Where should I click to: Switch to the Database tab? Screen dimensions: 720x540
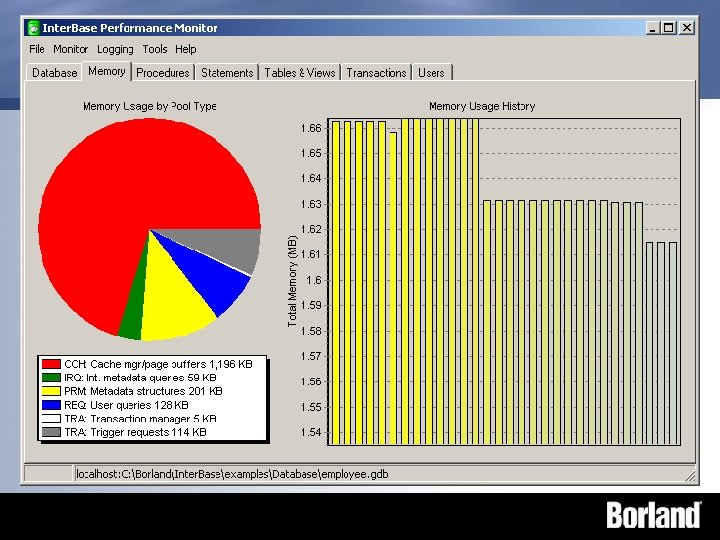tap(55, 73)
